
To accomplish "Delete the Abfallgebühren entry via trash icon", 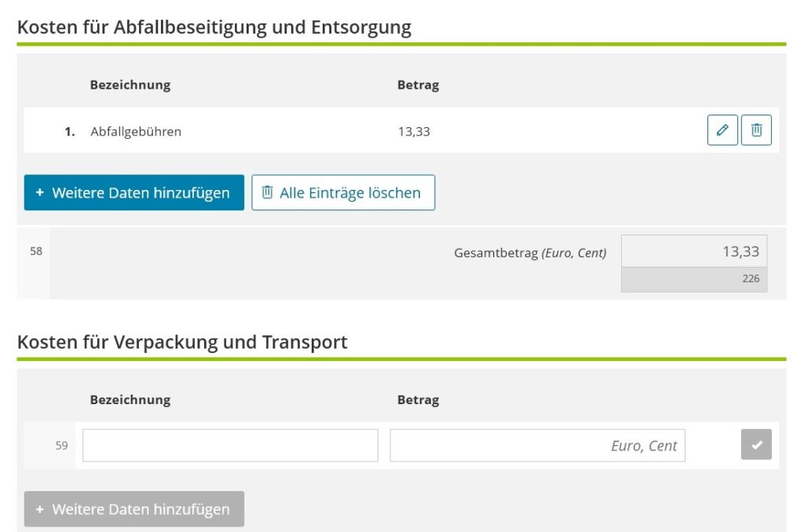I will [756, 130].
